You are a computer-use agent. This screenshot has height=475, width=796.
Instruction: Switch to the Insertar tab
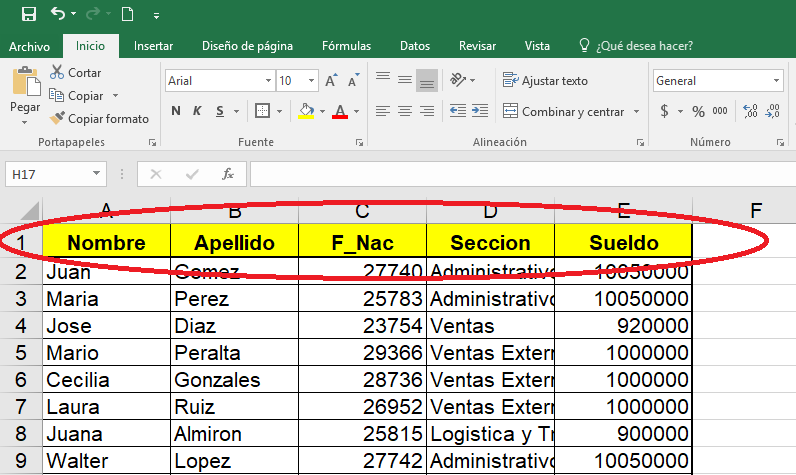tap(153, 46)
